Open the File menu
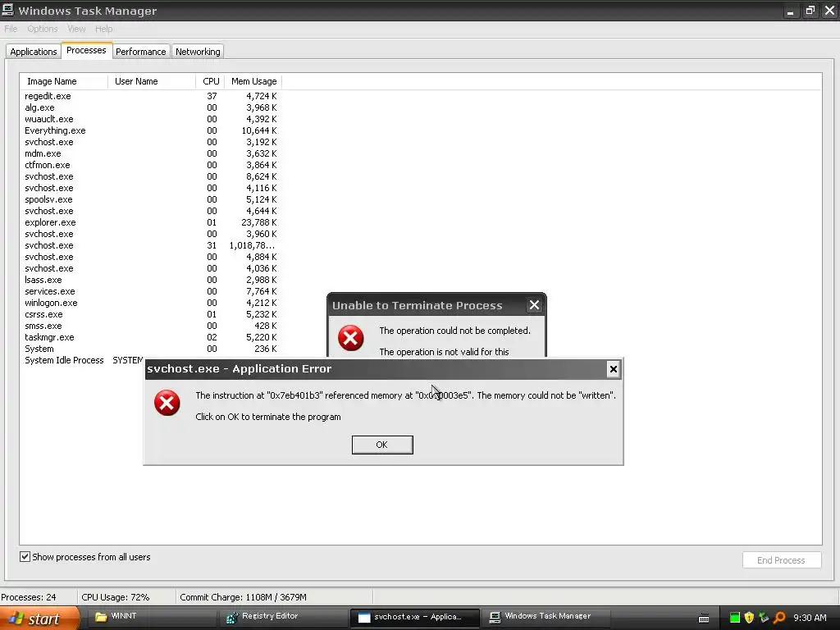The image size is (840, 630). pos(11,29)
